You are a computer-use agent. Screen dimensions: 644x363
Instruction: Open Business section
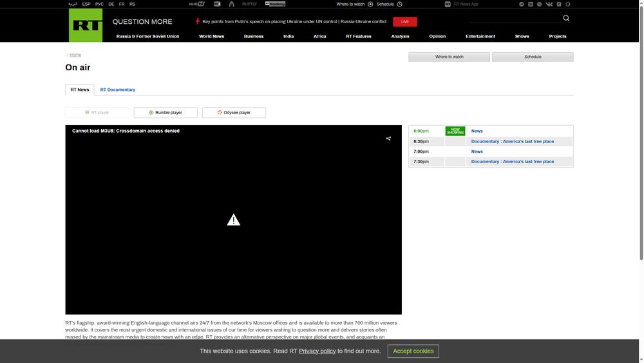(253, 36)
